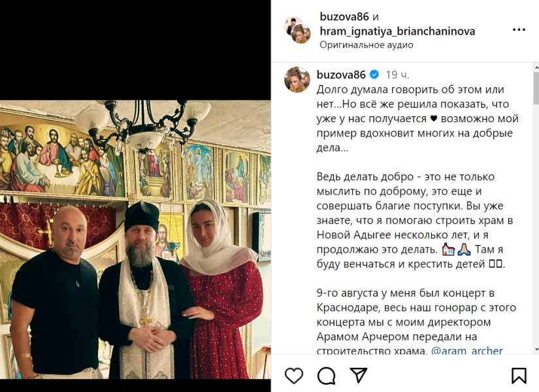Like the post with the heart icon
This screenshot has height=392, width=539.
tap(294, 376)
